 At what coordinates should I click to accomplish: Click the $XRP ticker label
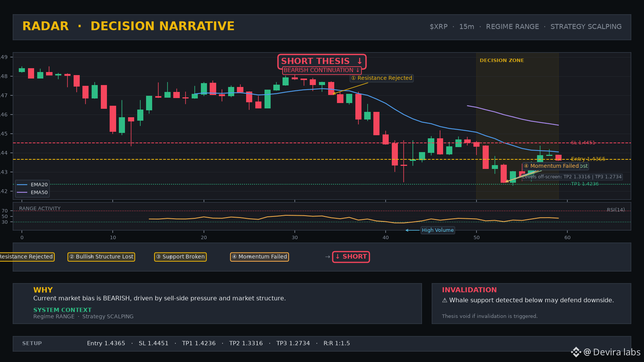point(439,26)
